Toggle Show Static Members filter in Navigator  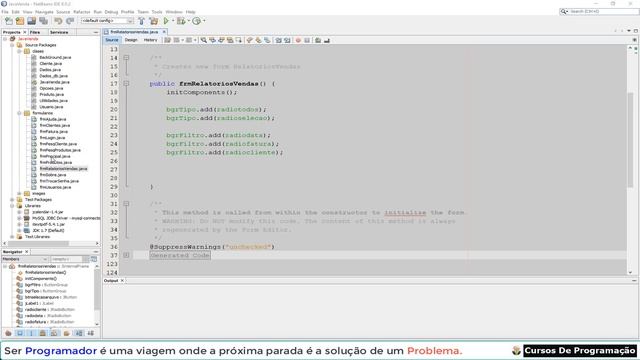(x=31, y=333)
